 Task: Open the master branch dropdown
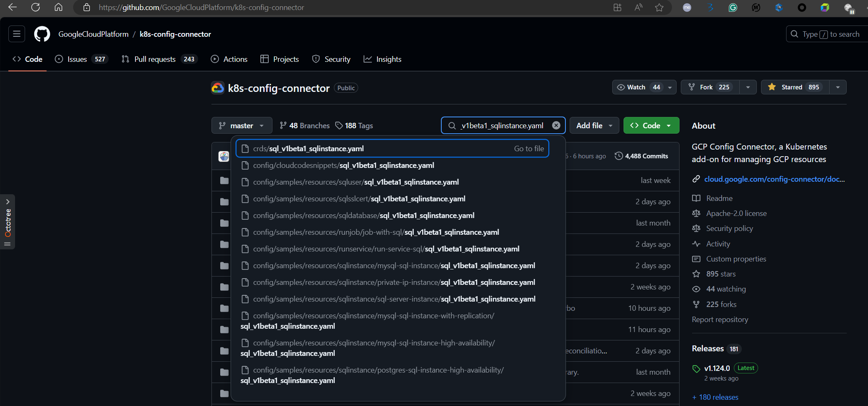[242, 125]
